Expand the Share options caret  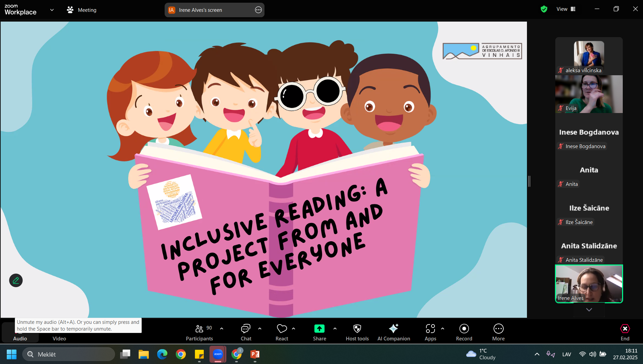pyautogui.click(x=335, y=328)
